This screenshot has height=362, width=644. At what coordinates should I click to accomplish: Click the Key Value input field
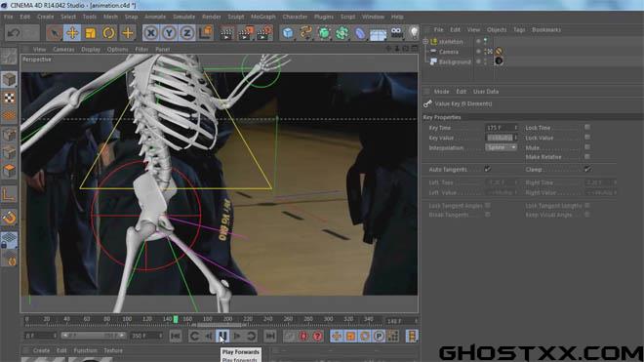pyautogui.click(x=501, y=138)
